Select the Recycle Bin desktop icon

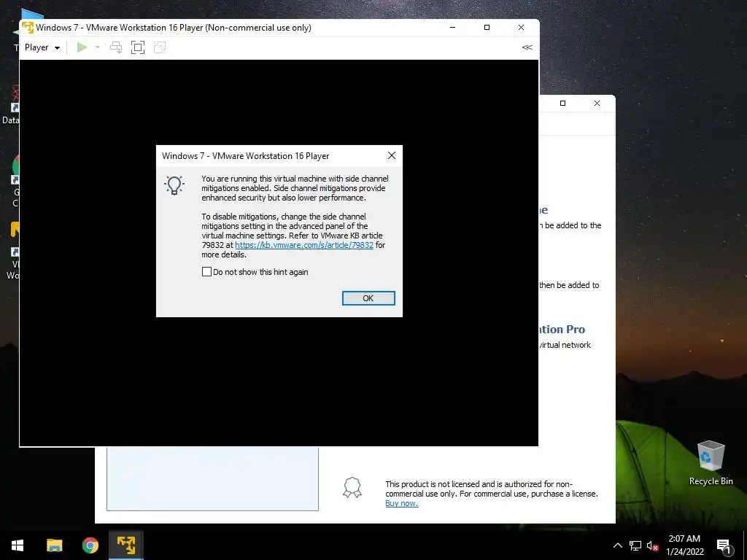(x=711, y=463)
